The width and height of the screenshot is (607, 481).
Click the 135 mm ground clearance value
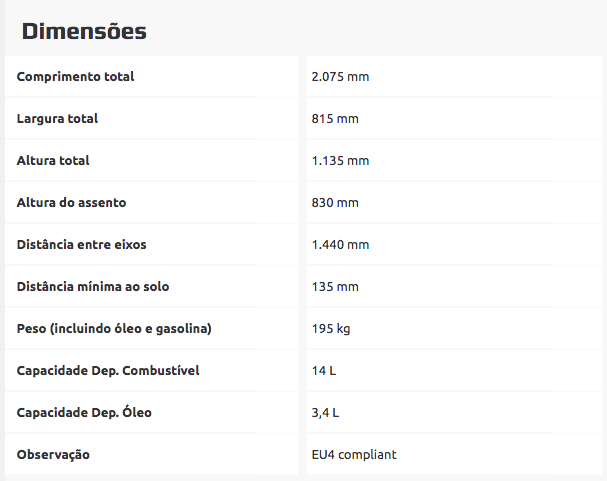tap(335, 287)
